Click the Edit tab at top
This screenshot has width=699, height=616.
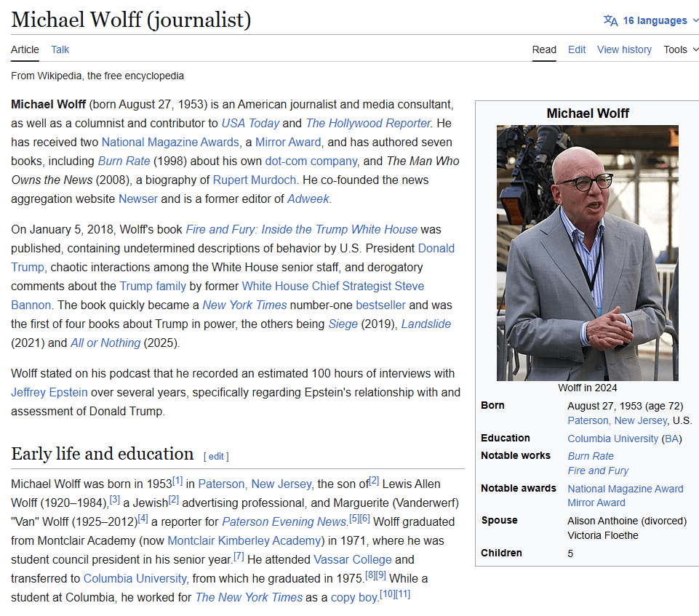[x=577, y=49]
